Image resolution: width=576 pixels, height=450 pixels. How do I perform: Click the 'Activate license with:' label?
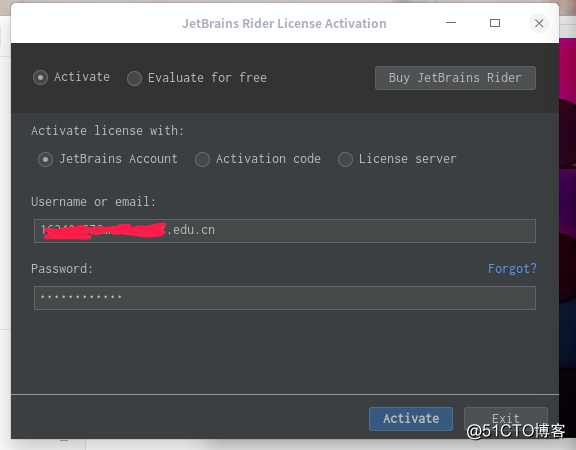[107, 131]
